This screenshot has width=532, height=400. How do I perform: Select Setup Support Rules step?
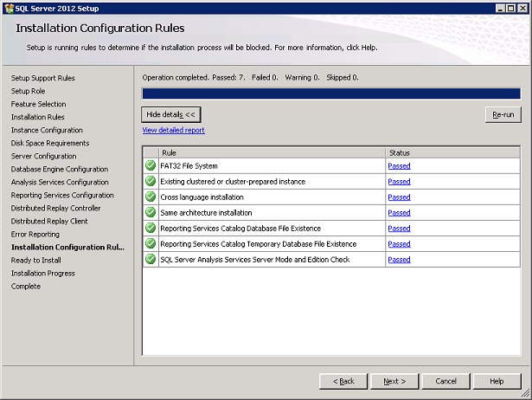pyautogui.click(x=42, y=78)
